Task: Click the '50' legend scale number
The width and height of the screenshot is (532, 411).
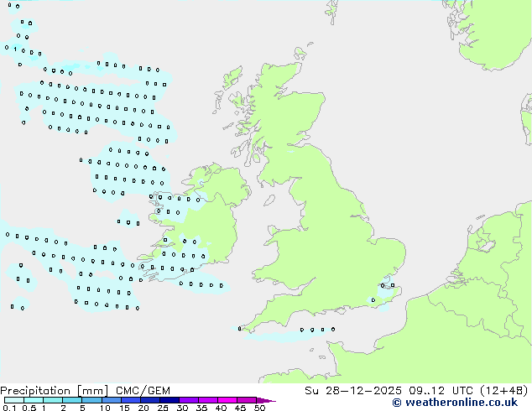Action: [x=259, y=408]
